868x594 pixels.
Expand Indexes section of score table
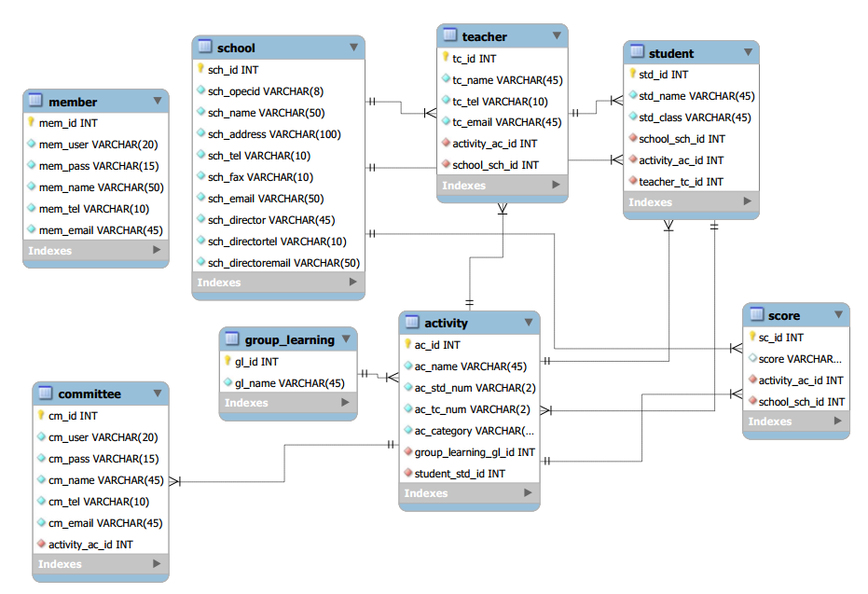(x=838, y=421)
